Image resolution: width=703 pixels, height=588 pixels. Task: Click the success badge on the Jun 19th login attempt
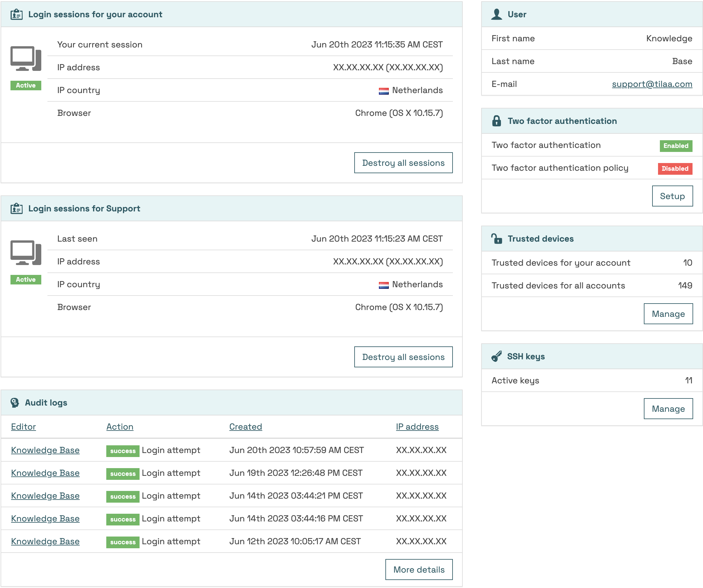(x=123, y=473)
